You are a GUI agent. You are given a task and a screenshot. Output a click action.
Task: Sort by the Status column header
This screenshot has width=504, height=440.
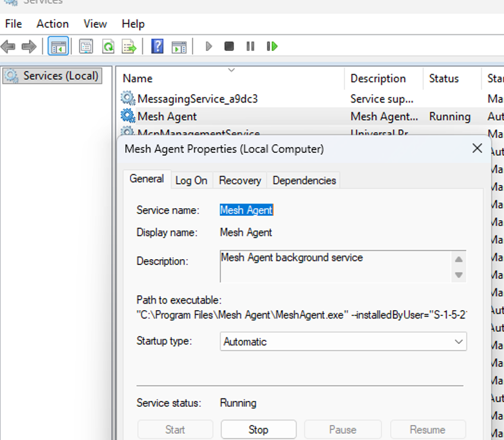(452, 78)
